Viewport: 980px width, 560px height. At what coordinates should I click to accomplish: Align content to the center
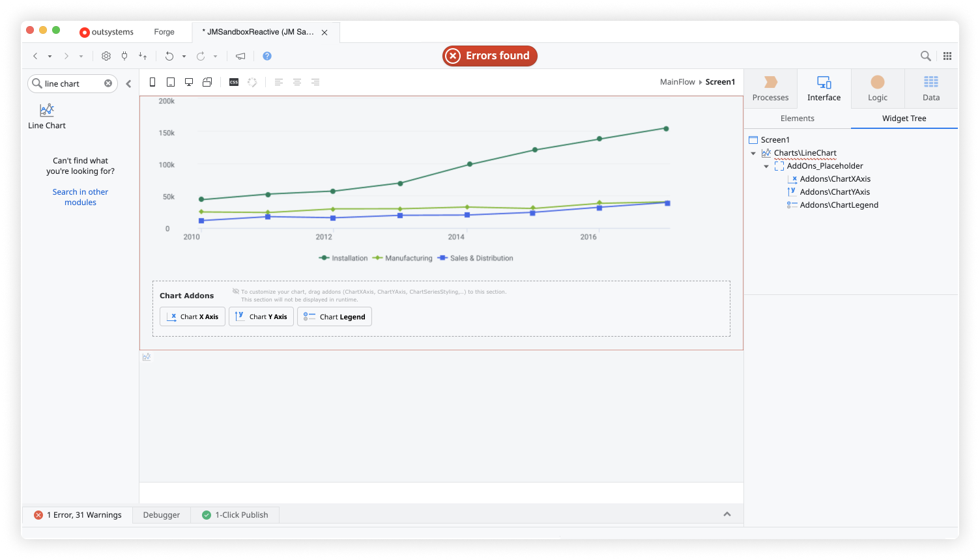(x=297, y=82)
